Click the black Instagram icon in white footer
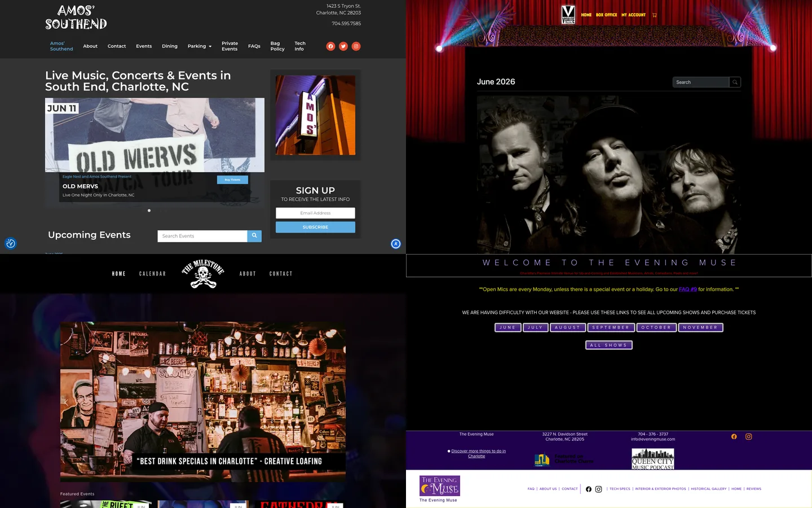Viewport: 812px width, 508px height. point(599,489)
